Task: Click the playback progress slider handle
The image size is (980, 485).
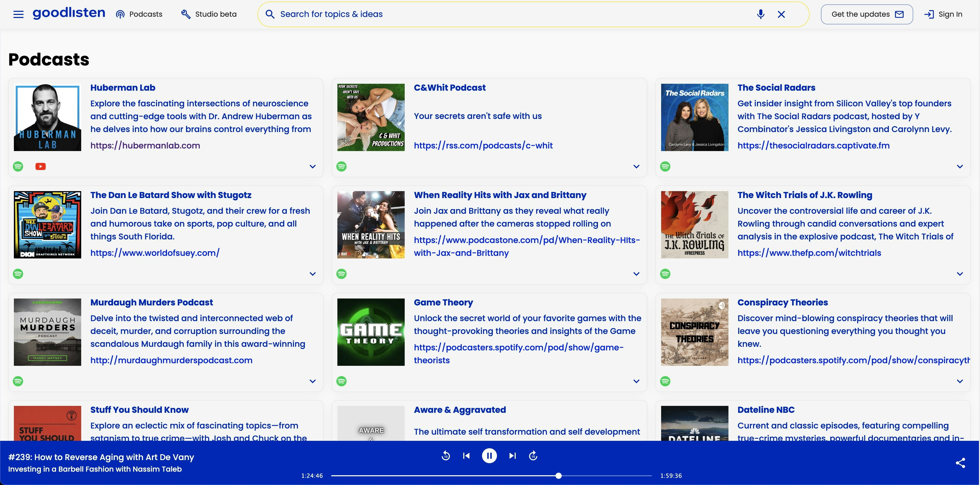Action: [x=559, y=475]
